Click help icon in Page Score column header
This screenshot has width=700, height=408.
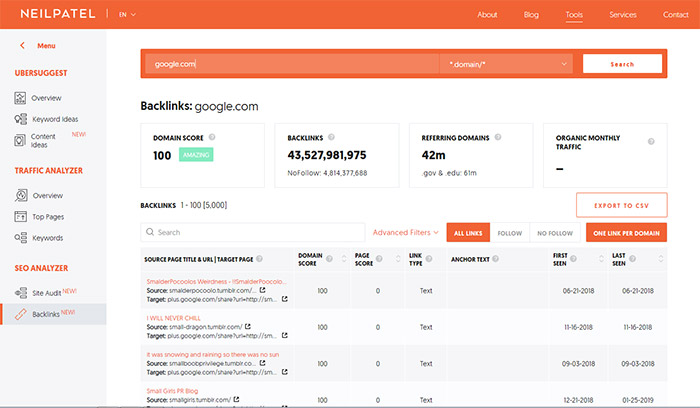(x=379, y=259)
